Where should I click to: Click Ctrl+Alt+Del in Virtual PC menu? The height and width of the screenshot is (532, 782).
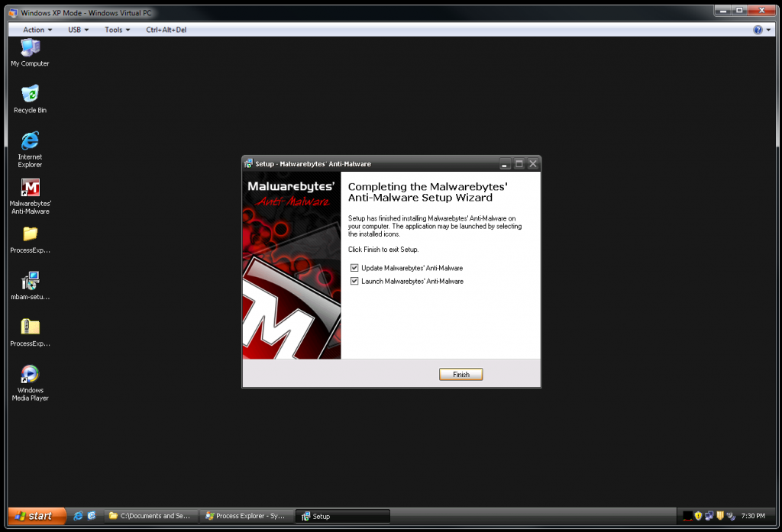(166, 30)
